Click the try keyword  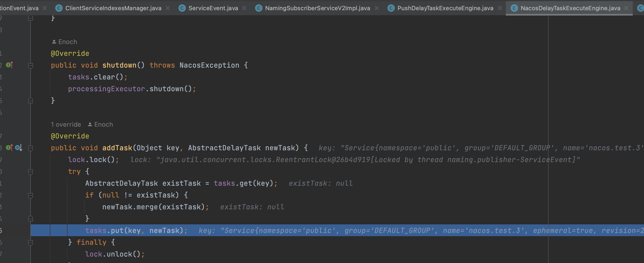pos(74,171)
